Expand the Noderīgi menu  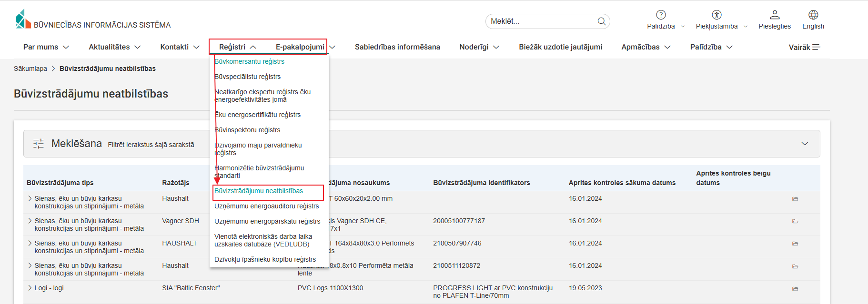click(479, 47)
